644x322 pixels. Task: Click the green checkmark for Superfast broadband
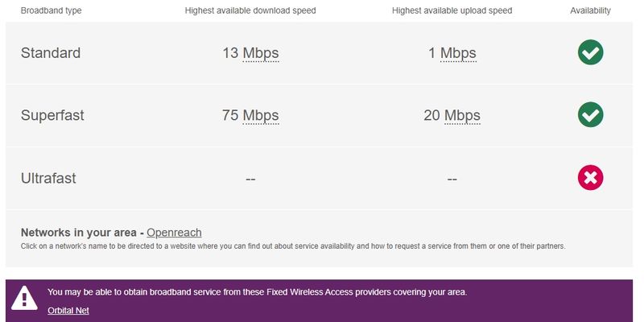(590, 115)
